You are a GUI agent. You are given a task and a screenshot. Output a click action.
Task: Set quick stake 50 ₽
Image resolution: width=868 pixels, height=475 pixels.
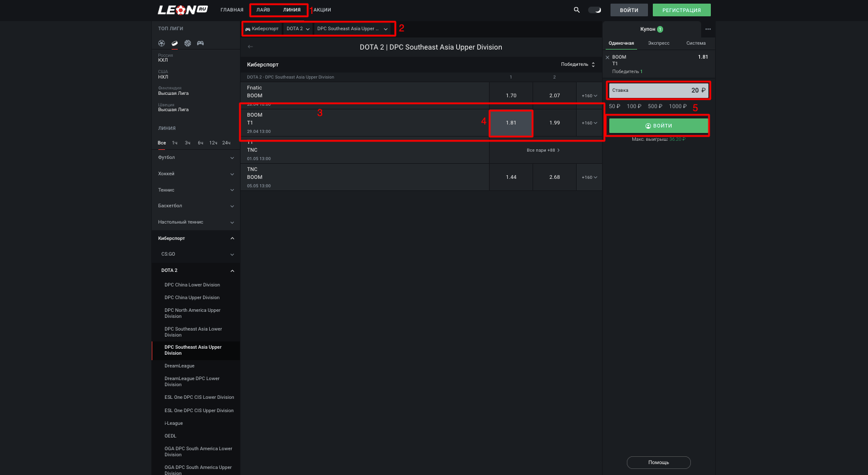click(615, 106)
